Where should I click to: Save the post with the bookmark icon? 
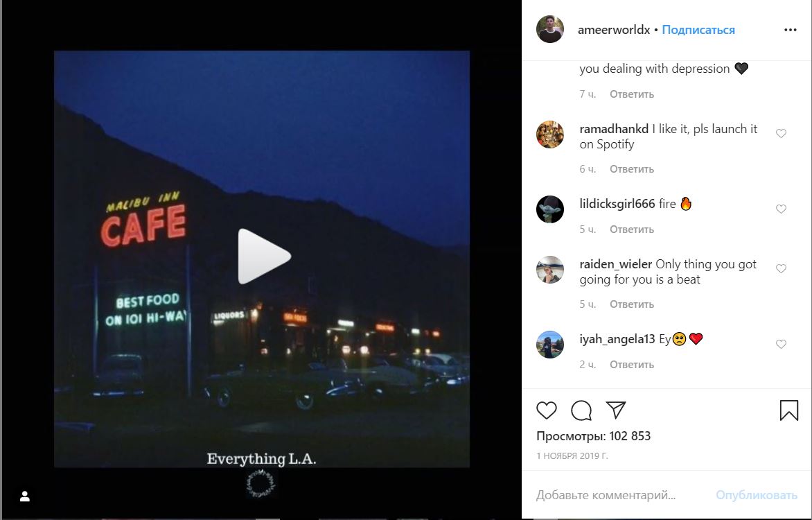pos(788,410)
